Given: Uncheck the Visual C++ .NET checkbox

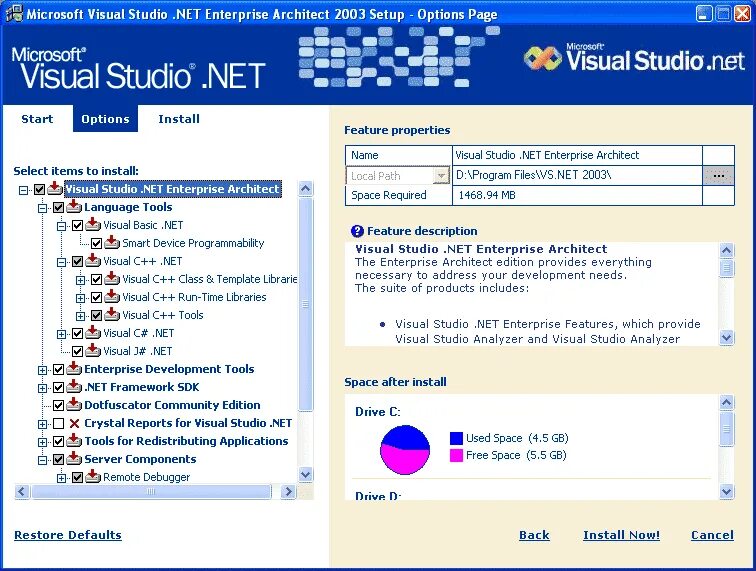Looking at the screenshot, I should (x=77, y=261).
